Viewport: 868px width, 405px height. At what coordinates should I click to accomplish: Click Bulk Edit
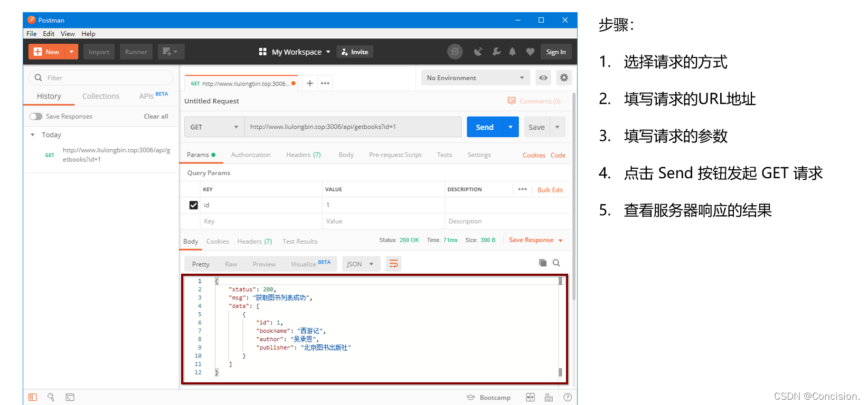point(550,190)
